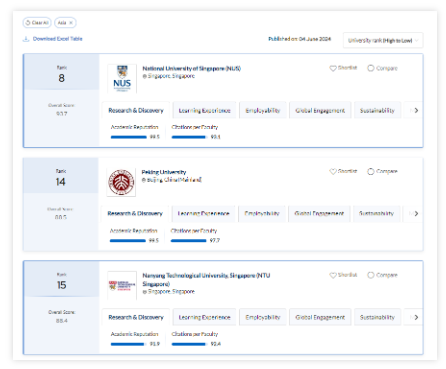Click Singapore, Singapore location under NUS
The width and height of the screenshot is (446, 369).
(171, 76)
